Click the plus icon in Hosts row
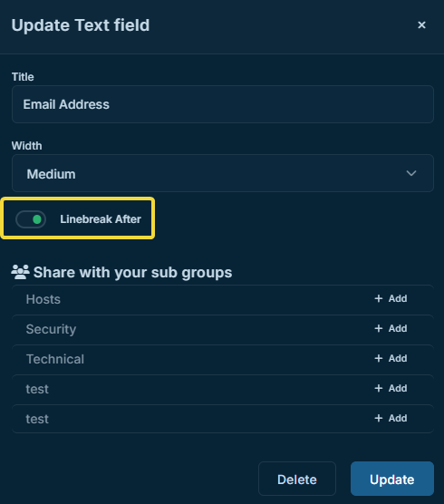 (x=379, y=298)
